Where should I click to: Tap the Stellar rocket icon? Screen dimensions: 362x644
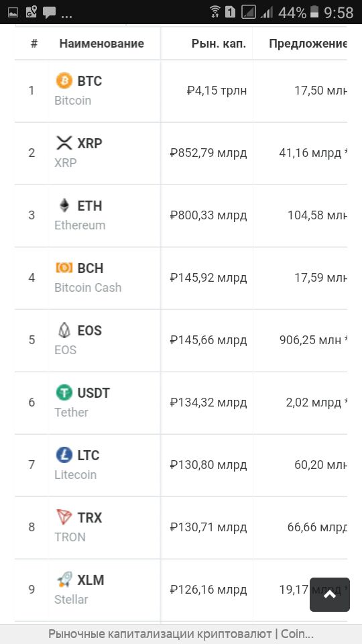tap(64, 580)
